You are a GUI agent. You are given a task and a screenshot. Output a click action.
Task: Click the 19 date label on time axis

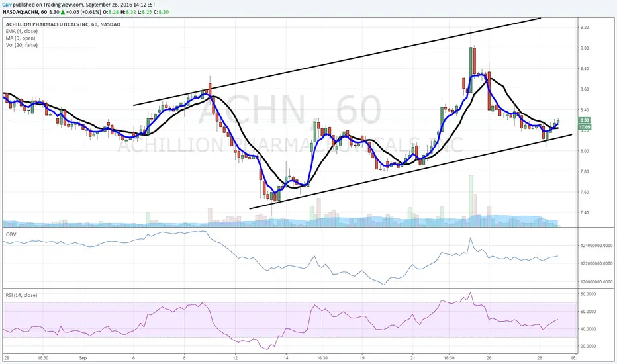(x=362, y=358)
